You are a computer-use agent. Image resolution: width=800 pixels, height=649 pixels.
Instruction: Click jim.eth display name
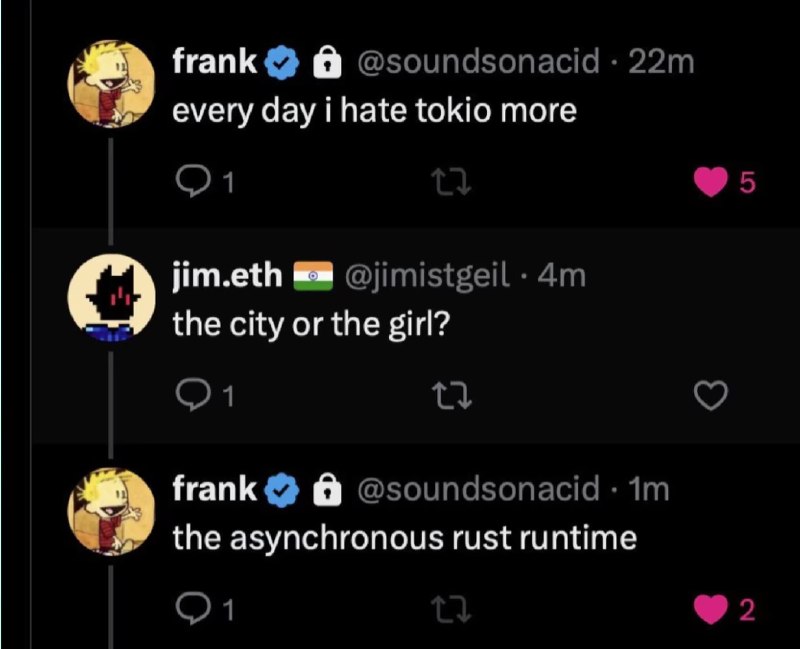point(227,276)
